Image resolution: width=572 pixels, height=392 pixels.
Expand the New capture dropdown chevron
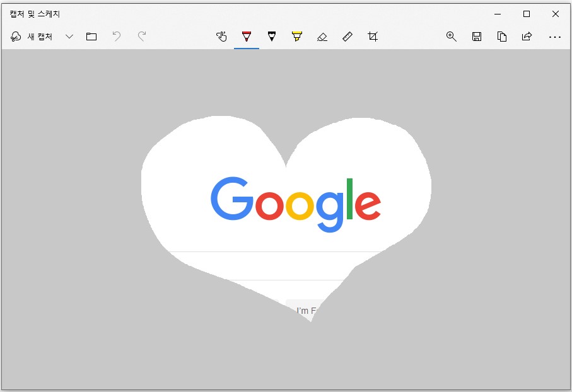69,37
